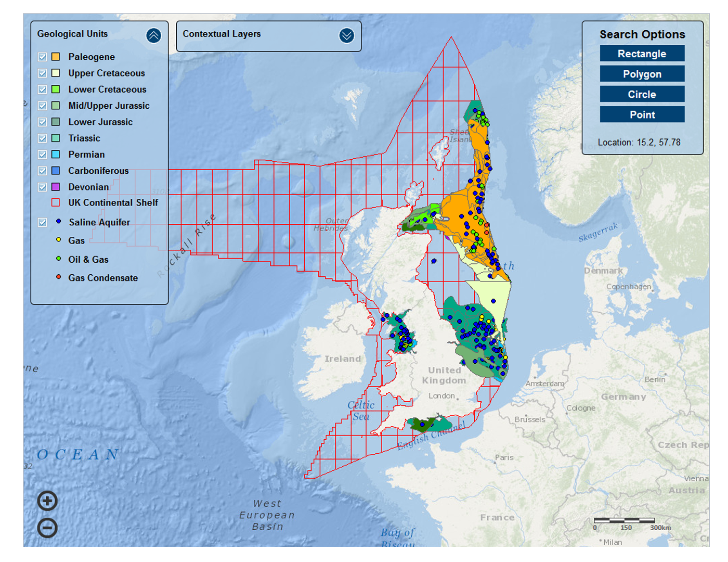The width and height of the screenshot is (728, 562).
Task: Expand the Contextual Layers panel
Action: coord(346,35)
